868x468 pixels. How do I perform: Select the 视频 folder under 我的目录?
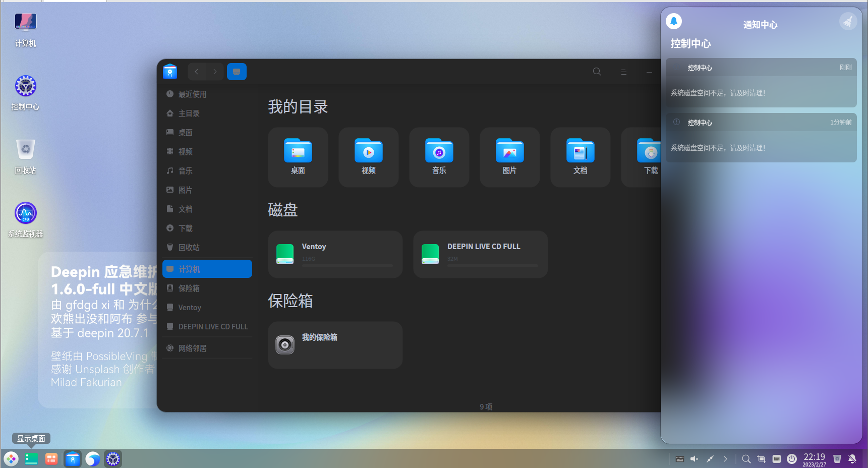(369, 157)
